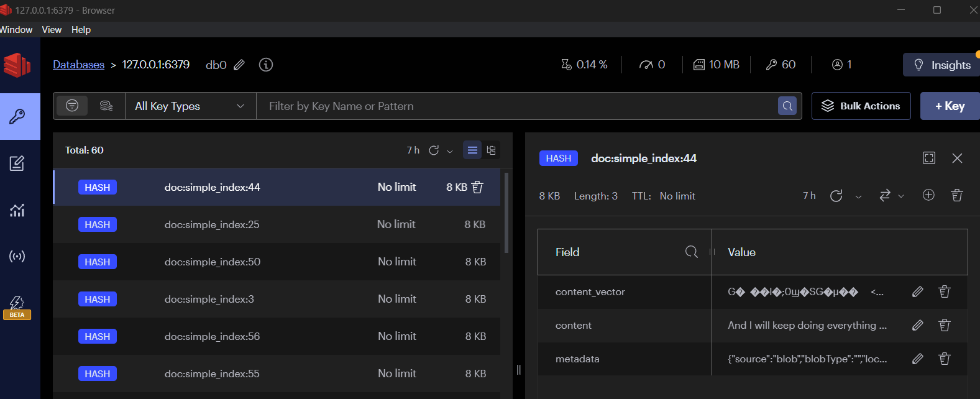The height and width of the screenshot is (399, 980).
Task: Open Analysis Tools chart icon
Action: (x=17, y=210)
